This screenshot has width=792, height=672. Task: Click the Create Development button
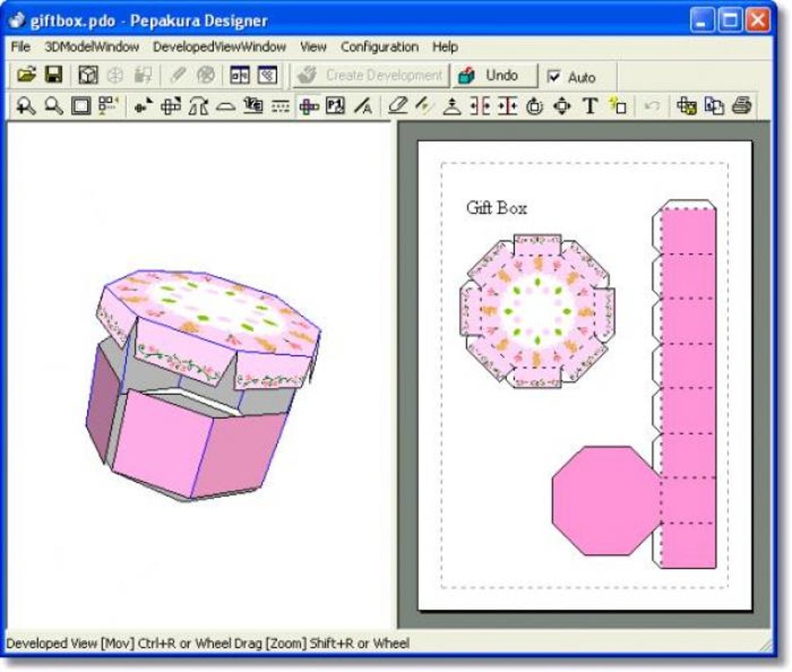(371, 76)
